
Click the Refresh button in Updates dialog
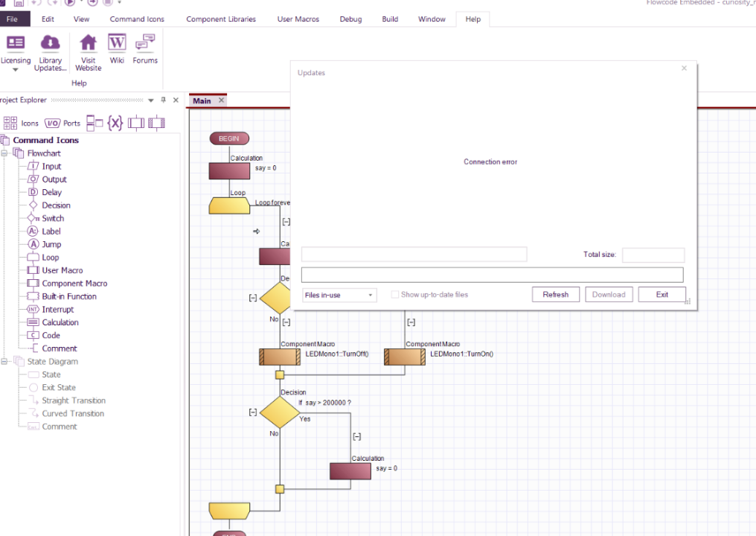[x=555, y=294]
